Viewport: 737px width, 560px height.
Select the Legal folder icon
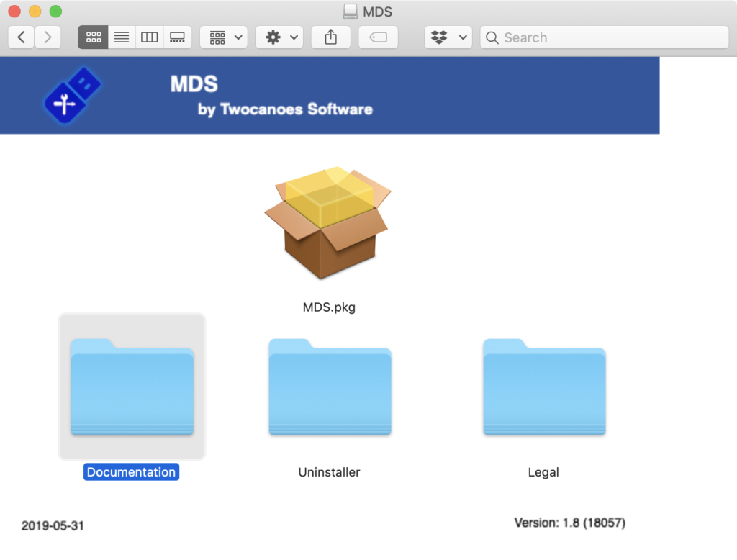tap(544, 387)
